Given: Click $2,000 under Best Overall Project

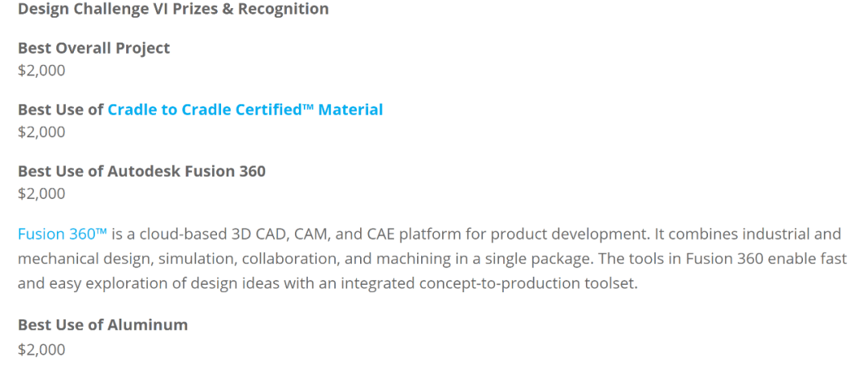Looking at the screenshot, I should 41,70.
